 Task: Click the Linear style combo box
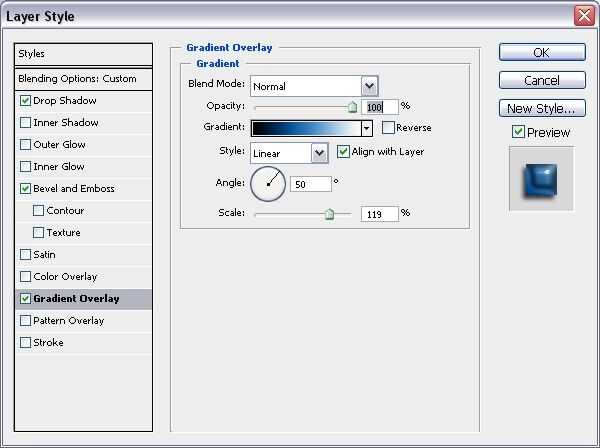pos(289,153)
